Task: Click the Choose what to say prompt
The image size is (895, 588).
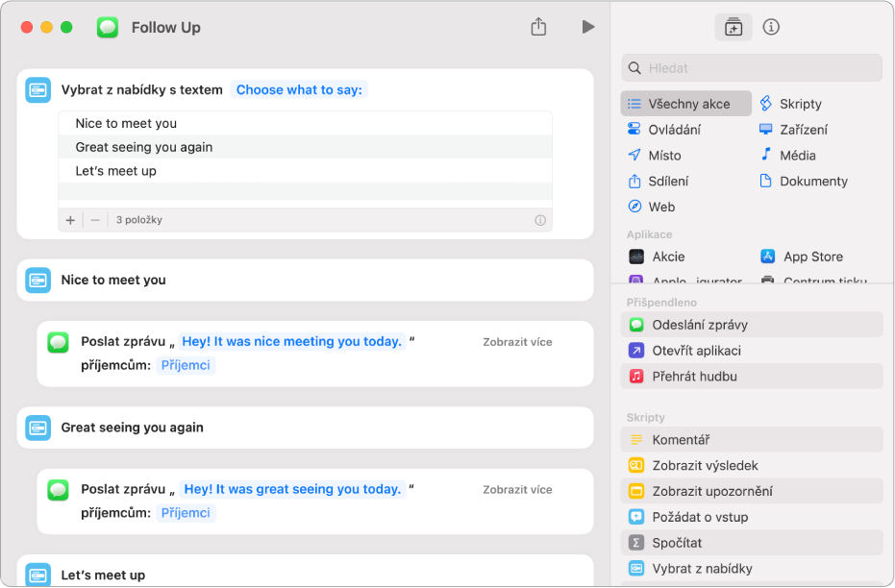Action: (299, 89)
